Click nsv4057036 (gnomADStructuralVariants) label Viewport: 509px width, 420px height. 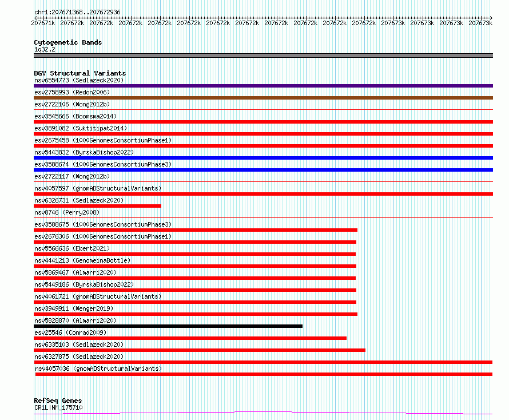98,369
